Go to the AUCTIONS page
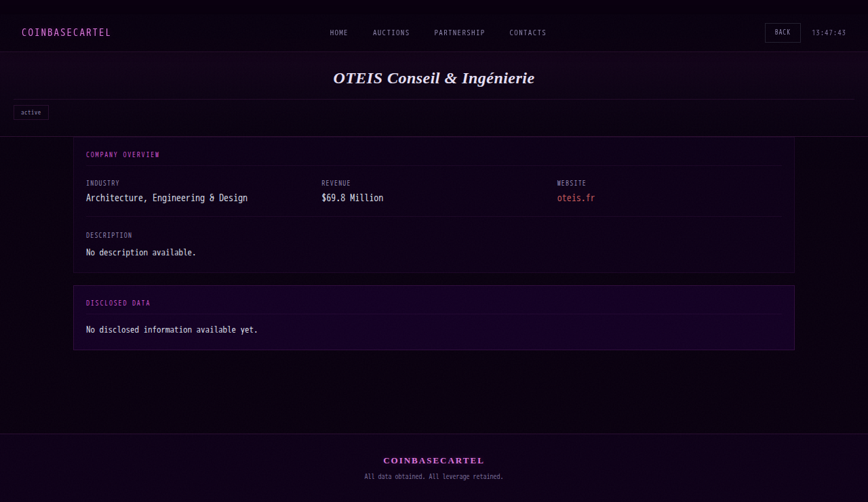 tap(391, 33)
